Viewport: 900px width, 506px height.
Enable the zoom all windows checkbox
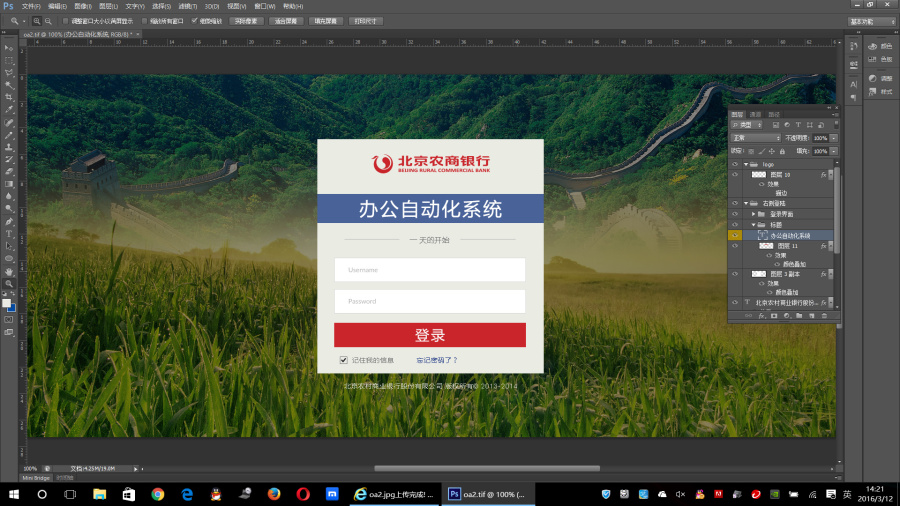coord(145,21)
